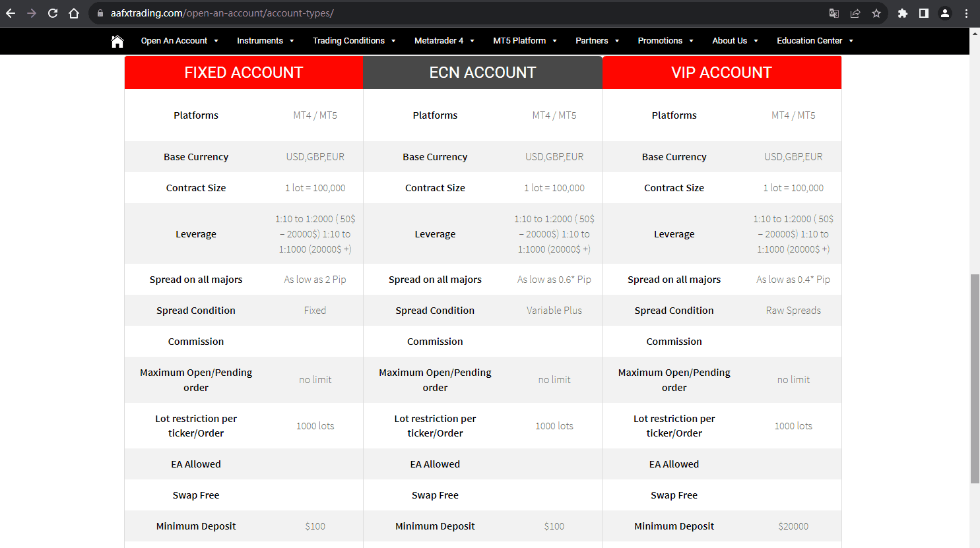
Task: Open the Trading Conditions menu
Action: [x=354, y=41]
